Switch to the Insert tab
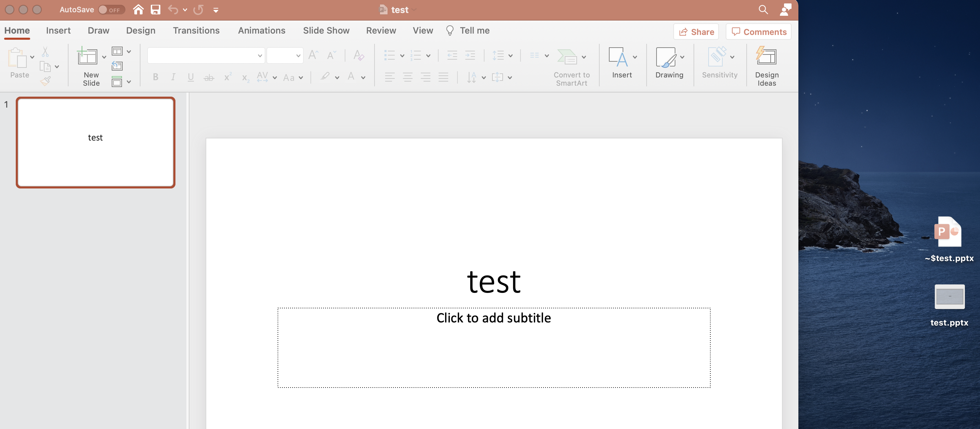The width and height of the screenshot is (980, 429). coord(58,30)
